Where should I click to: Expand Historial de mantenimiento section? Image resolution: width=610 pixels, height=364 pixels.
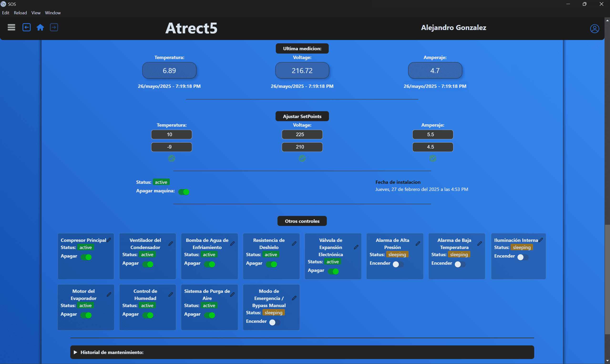click(x=302, y=352)
